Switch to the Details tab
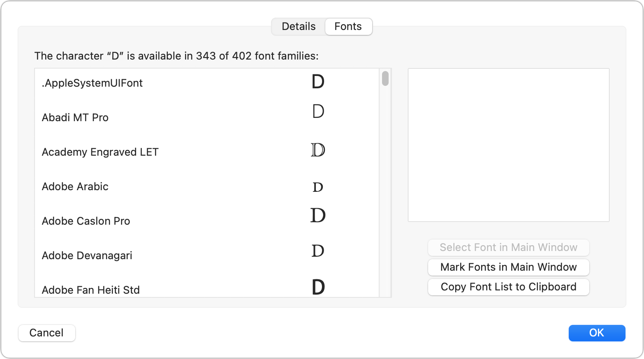The width and height of the screenshot is (644, 359). click(x=299, y=27)
